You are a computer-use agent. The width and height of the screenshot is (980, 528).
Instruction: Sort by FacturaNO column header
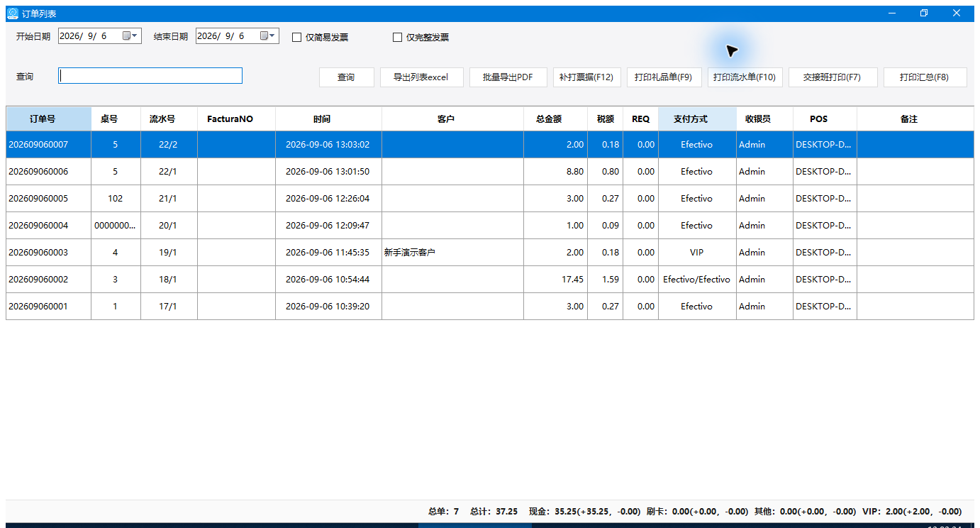pyautogui.click(x=237, y=119)
